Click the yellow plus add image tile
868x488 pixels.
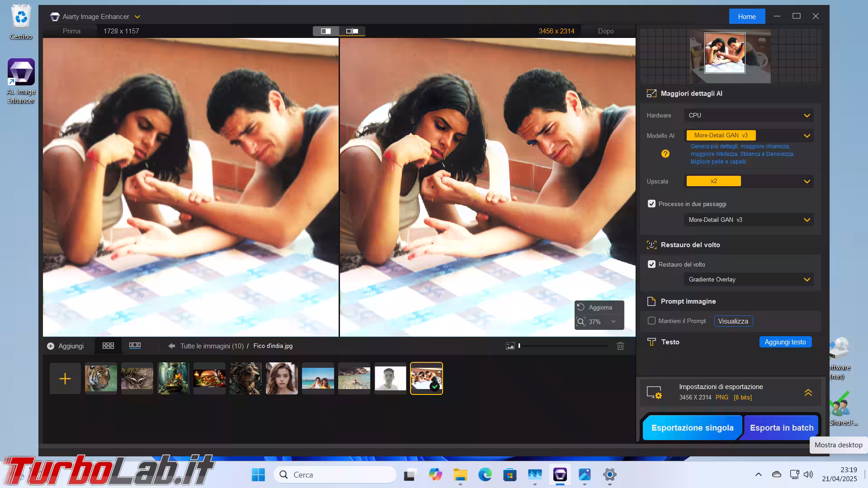pyautogui.click(x=65, y=379)
